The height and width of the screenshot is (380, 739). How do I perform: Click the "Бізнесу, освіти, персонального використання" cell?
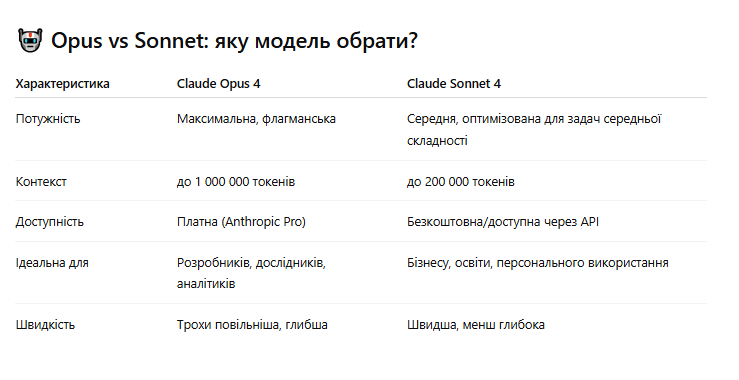[538, 263]
